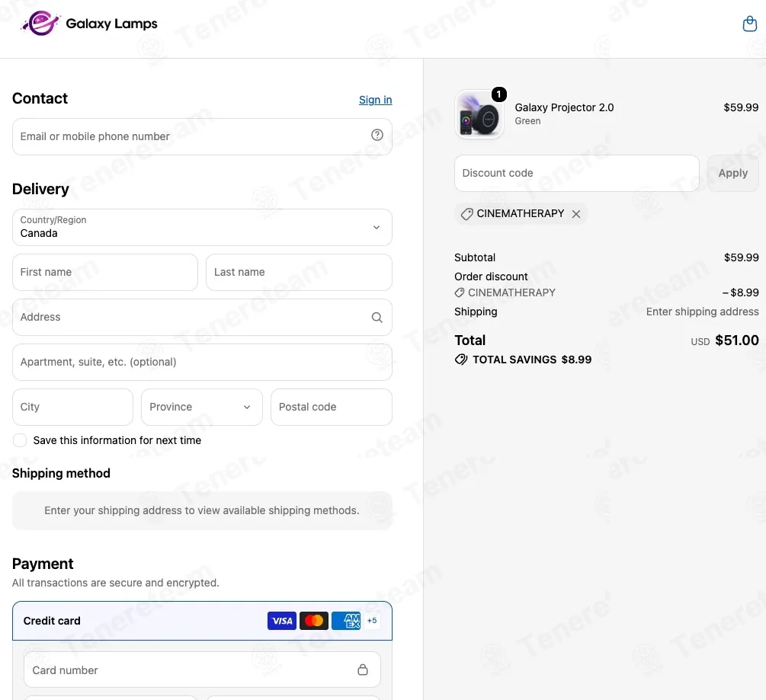Select the Postal code field

click(332, 407)
